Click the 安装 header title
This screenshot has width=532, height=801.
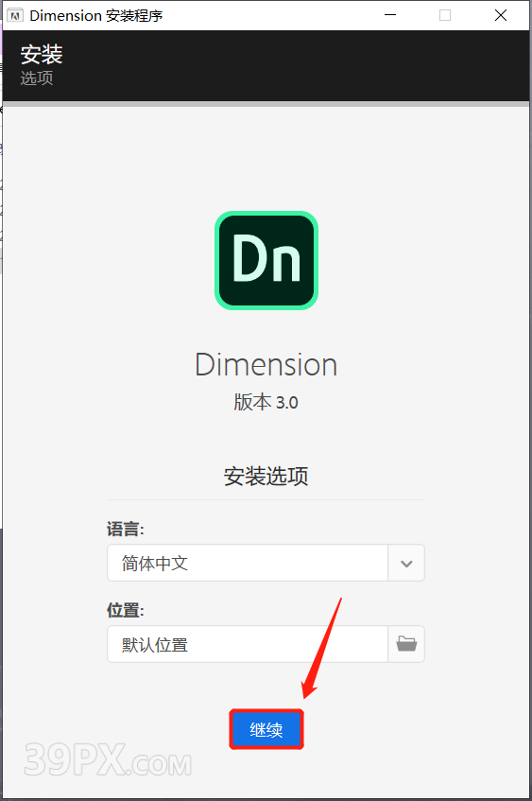click(42, 54)
